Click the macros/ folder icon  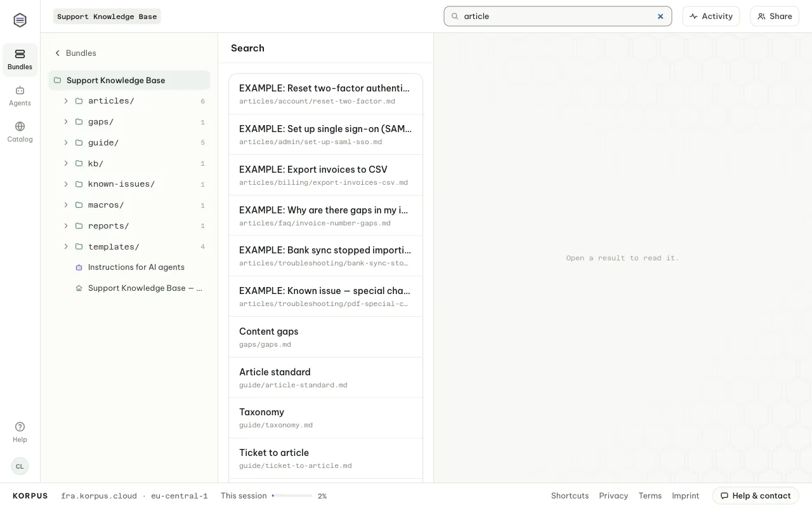pos(79,205)
